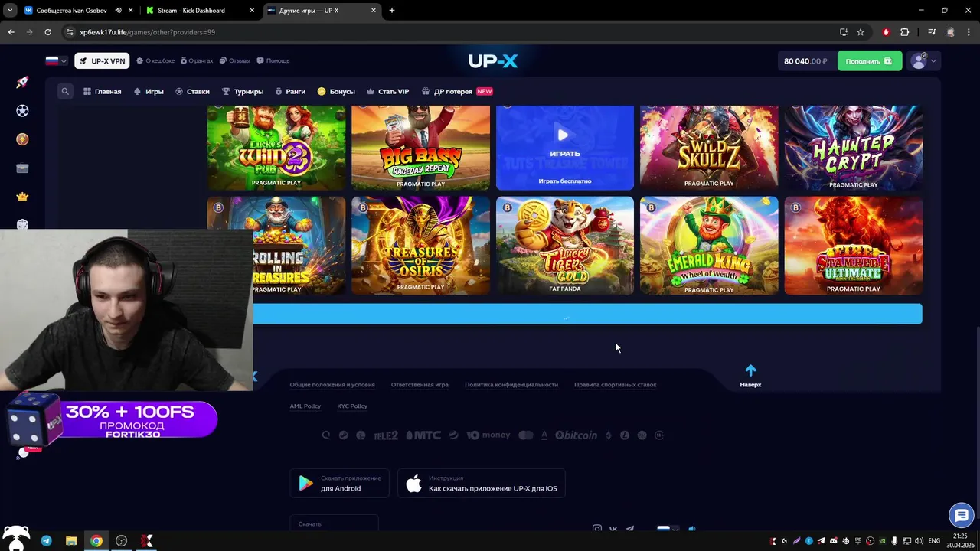Bookmark this page with the star icon

click(x=861, y=32)
